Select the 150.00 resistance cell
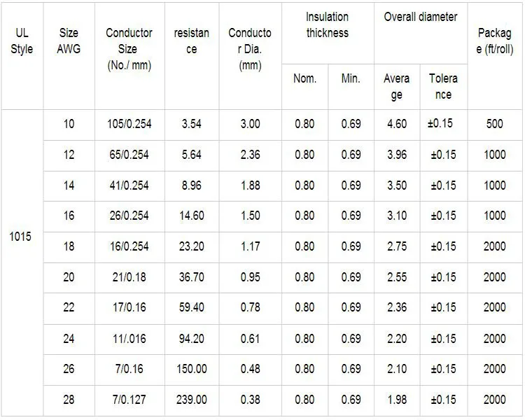The image size is (525, 420). (191, 369)
